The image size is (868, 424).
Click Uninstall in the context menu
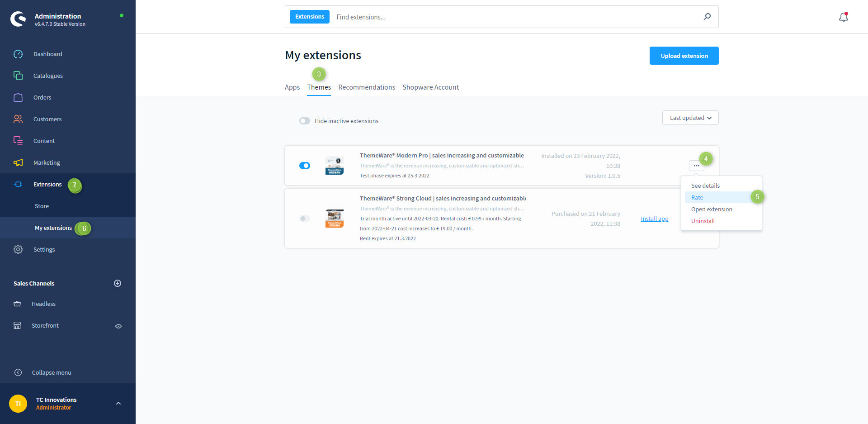[721, 221]
